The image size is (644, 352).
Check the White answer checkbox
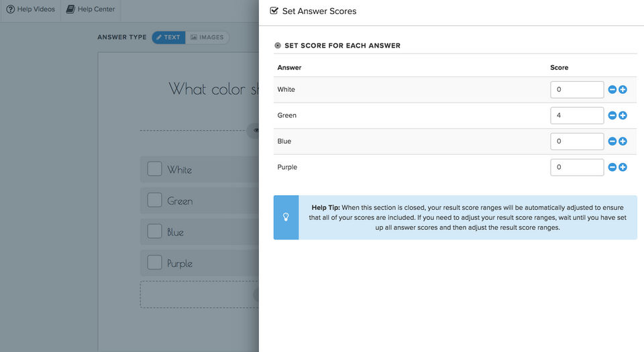pyautogui.click(x=154, y=169)
